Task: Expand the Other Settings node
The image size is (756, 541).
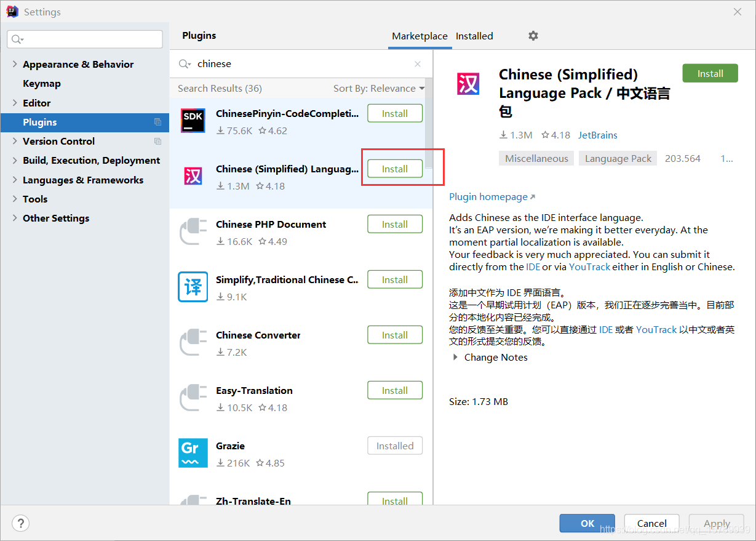Action: point(15,218)
